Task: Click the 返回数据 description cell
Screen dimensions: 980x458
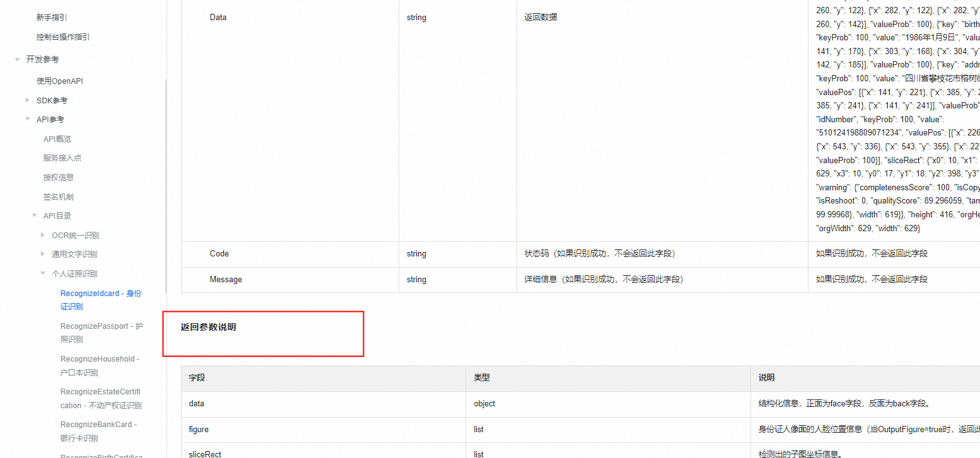Action: point(540,18)
